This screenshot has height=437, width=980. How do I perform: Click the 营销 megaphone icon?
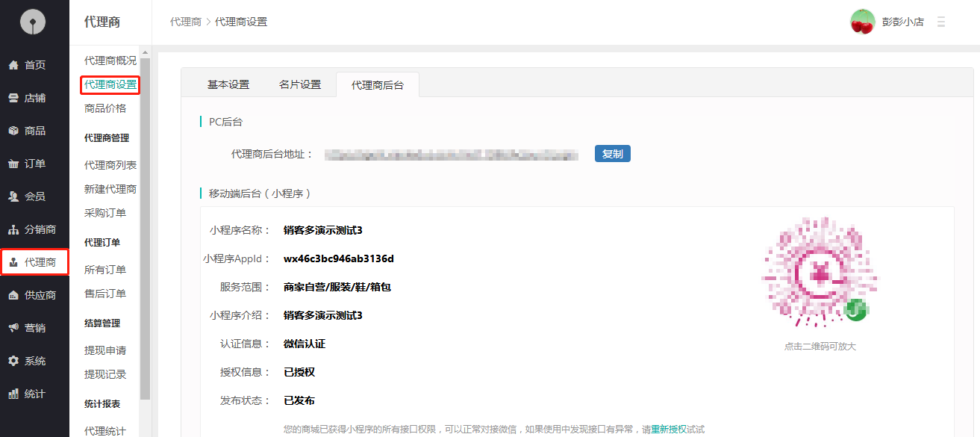(13, 328)
